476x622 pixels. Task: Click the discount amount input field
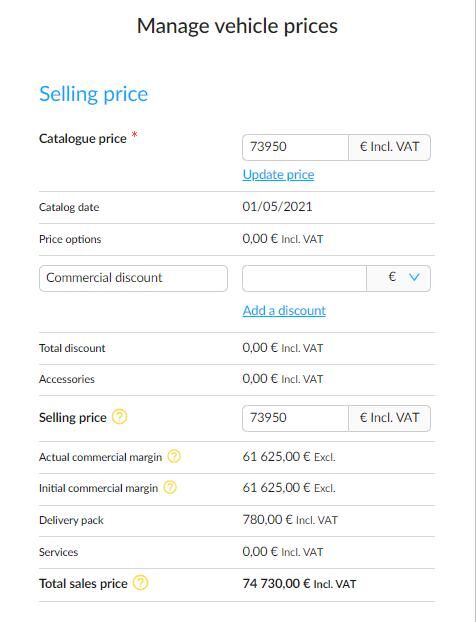pos(304,278)
